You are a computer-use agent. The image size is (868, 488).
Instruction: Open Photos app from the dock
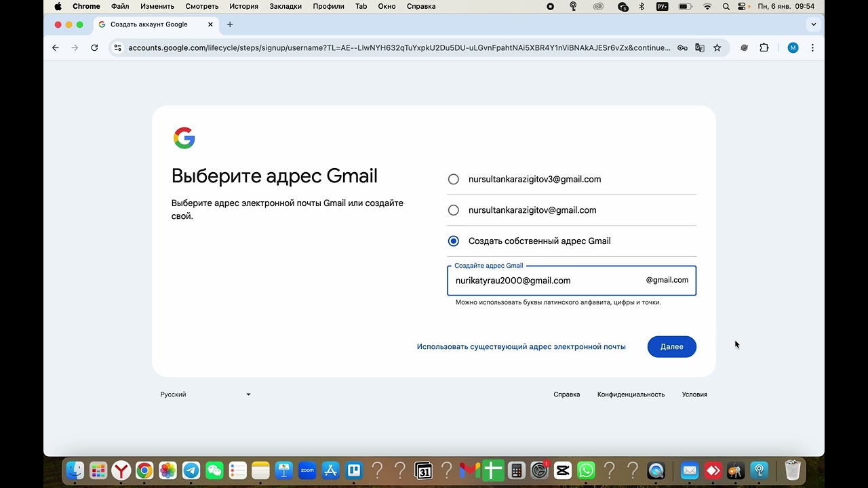point(167,470)
